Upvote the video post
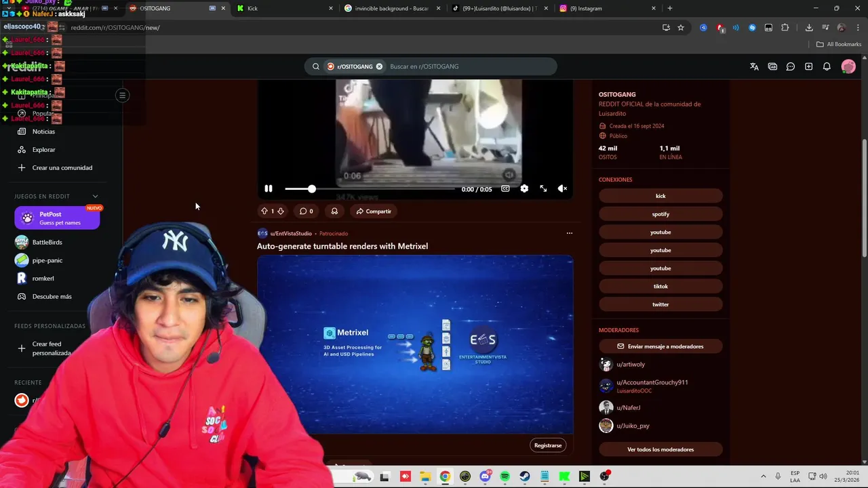868x488 pixels. point(264,211)
